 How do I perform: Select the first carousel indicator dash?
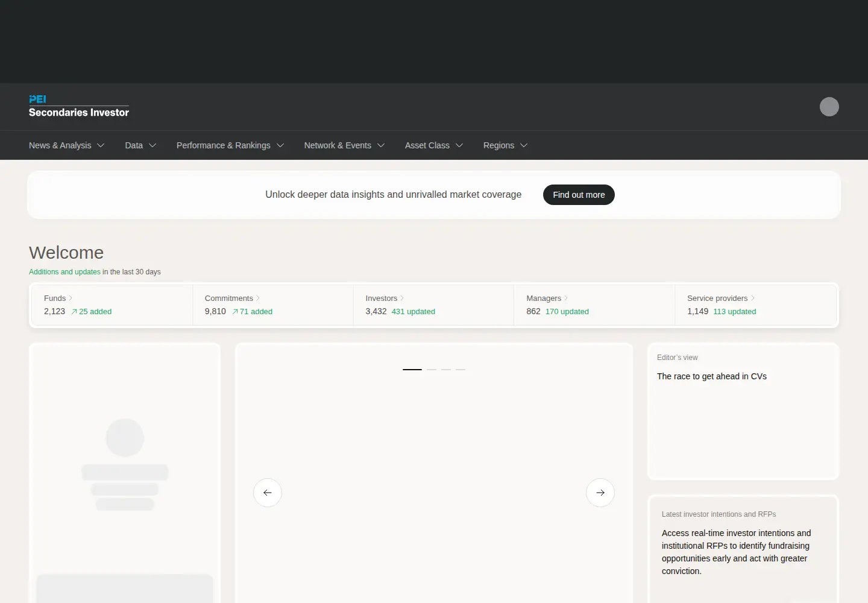coord(412,369)
